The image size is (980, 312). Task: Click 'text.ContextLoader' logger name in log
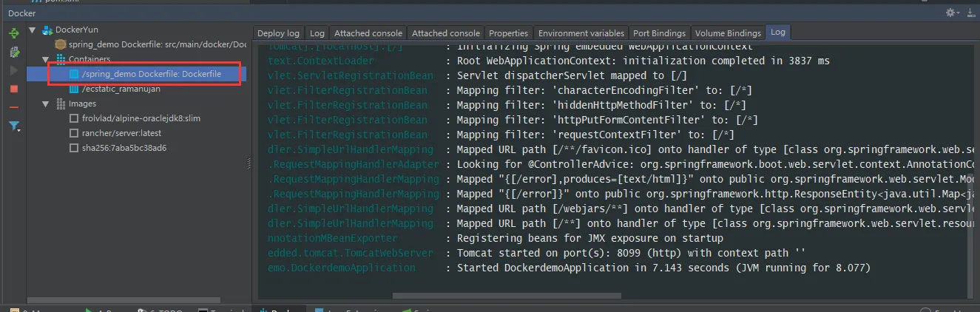click(321, 61)
